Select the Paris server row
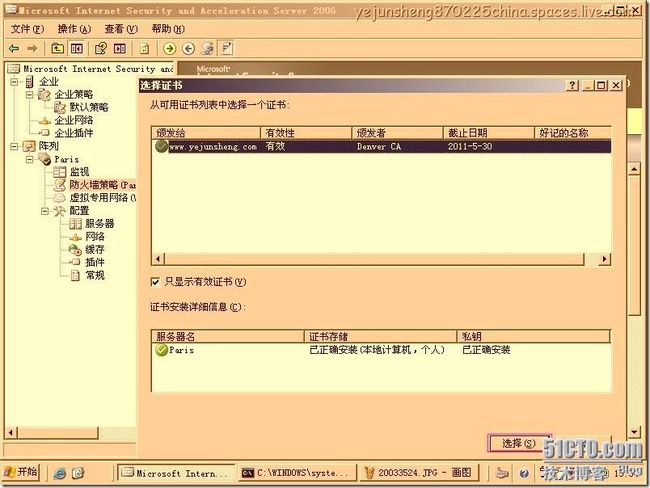 pos(381,350)
